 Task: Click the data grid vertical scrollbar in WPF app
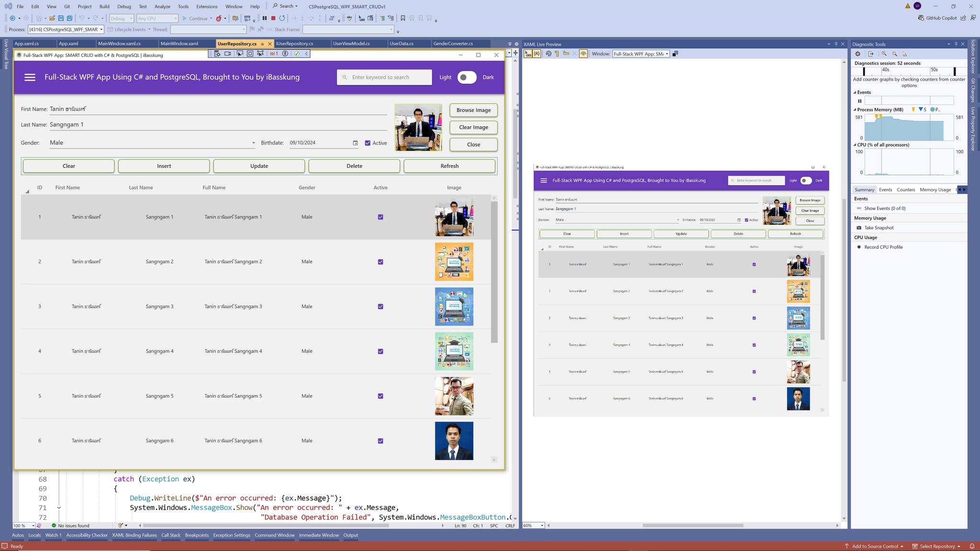(x=494, y=272)
